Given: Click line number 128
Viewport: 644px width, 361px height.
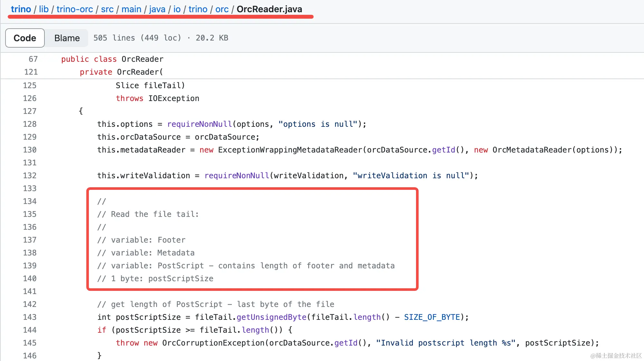Looking at the screenshot, I should point(30,124).
